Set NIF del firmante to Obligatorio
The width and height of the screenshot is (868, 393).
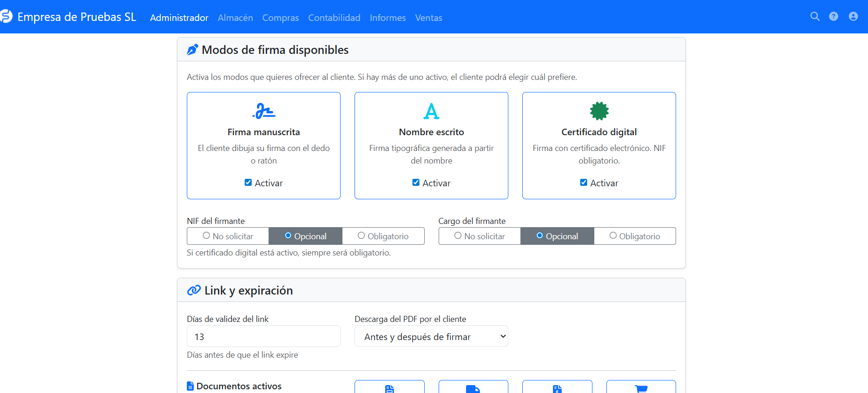coord(383,236)
